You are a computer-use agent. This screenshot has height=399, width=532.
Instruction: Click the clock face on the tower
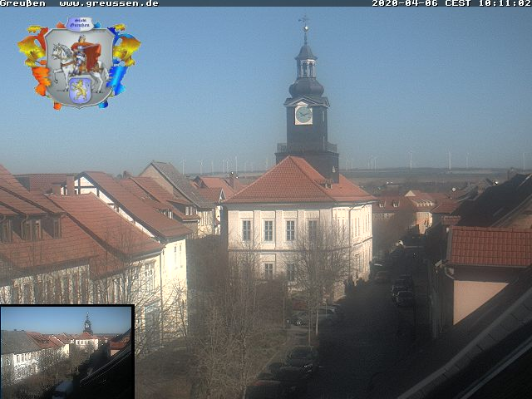pos(303,115)
